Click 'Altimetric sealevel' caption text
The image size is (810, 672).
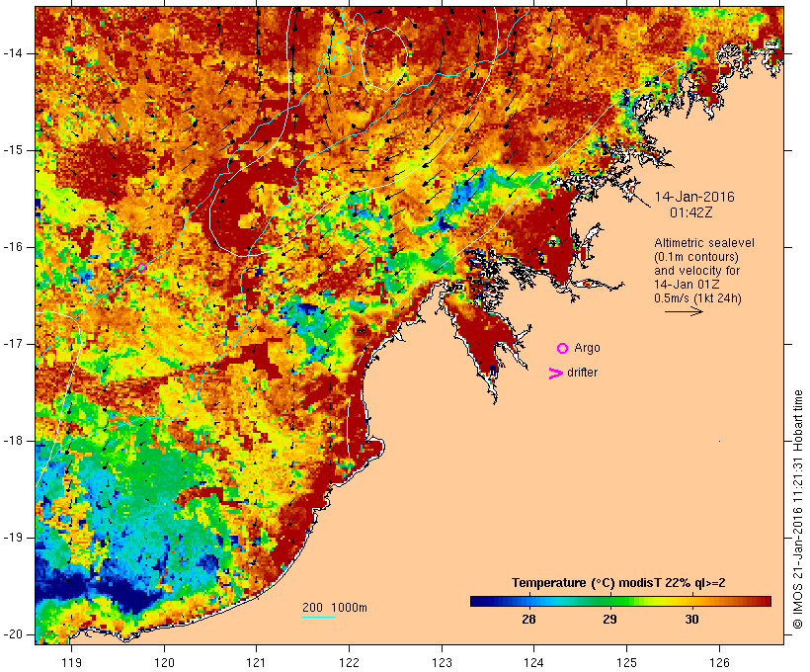[x=704, y=243]
